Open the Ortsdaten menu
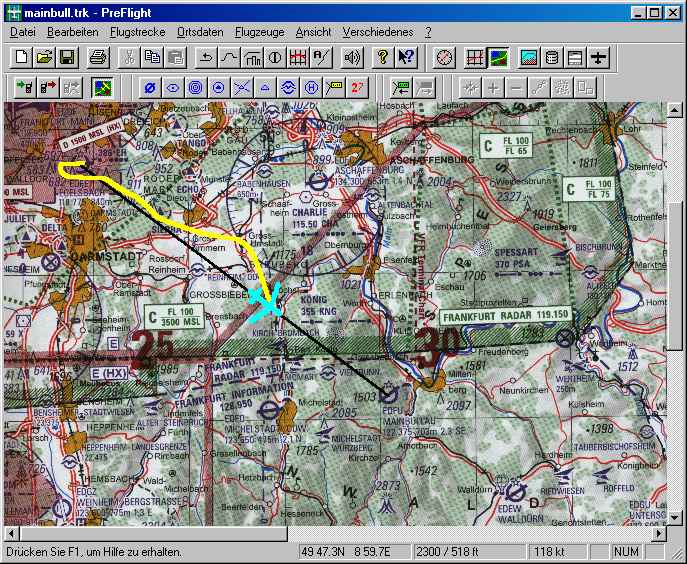The image size is (687, 564). pos(200,32)
